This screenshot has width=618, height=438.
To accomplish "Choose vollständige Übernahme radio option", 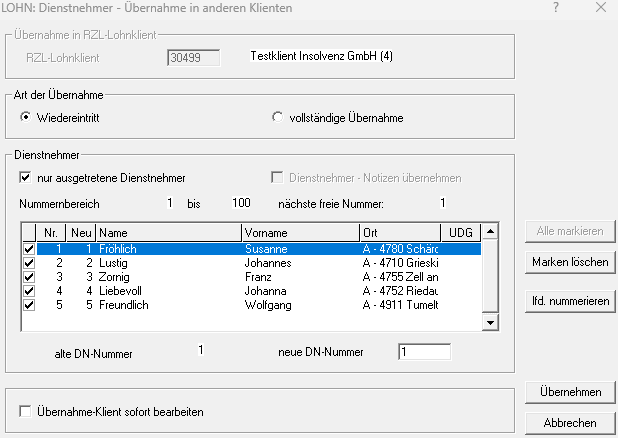I will tap(278, 118).
